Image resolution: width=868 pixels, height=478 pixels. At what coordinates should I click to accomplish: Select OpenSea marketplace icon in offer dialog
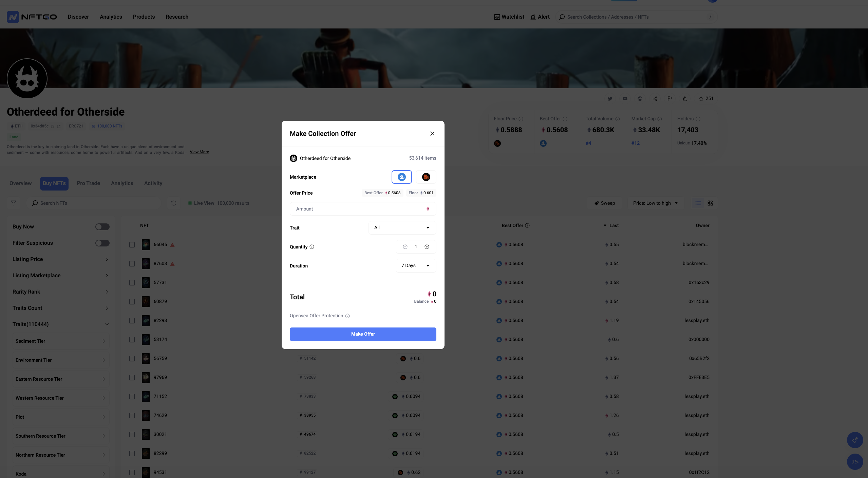coord(401,177)
